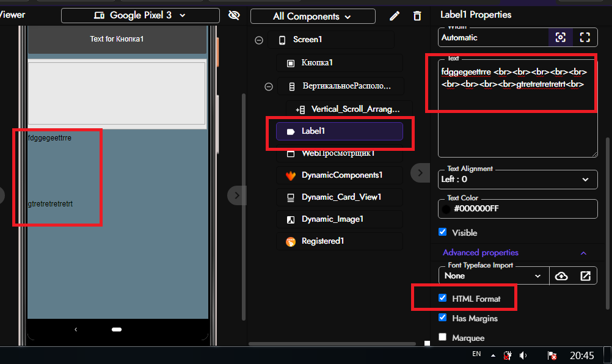612x364 pixels.
Task: Click the font typeface cloud upload icon
Action: point(561,276)
